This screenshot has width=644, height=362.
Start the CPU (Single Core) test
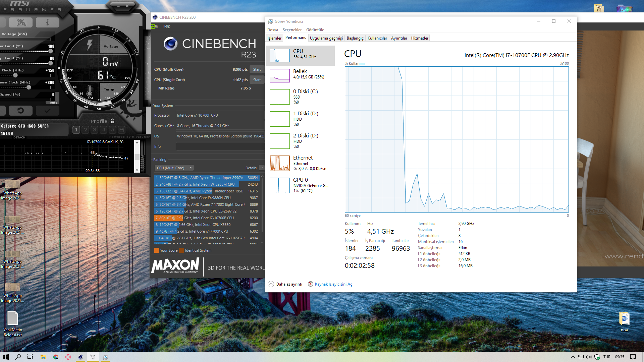click(257, 80)
